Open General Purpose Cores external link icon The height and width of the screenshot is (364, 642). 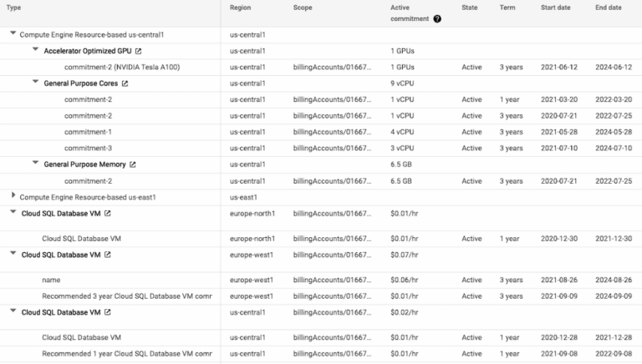125,83
